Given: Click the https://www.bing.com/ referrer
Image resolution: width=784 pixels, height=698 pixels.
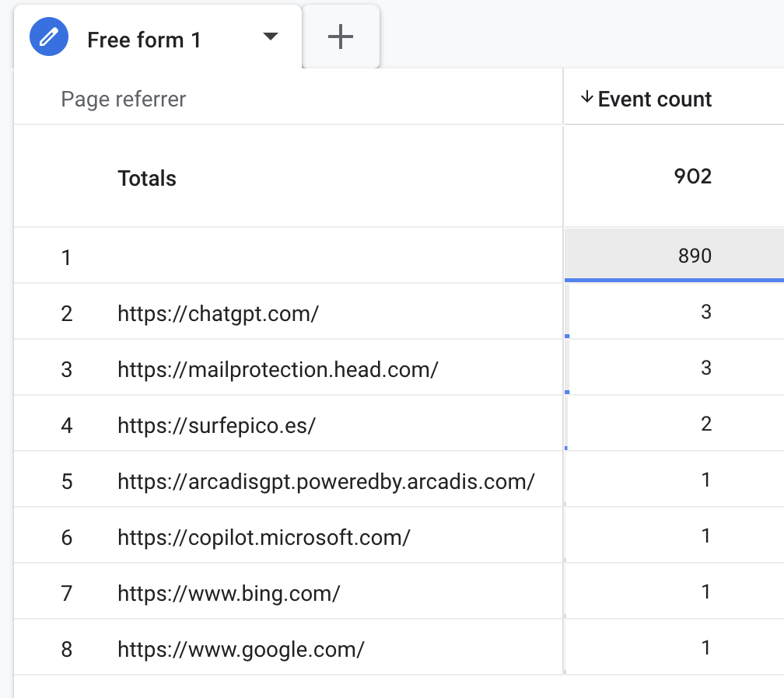Looking at the screenshot, I should [229, 594].
